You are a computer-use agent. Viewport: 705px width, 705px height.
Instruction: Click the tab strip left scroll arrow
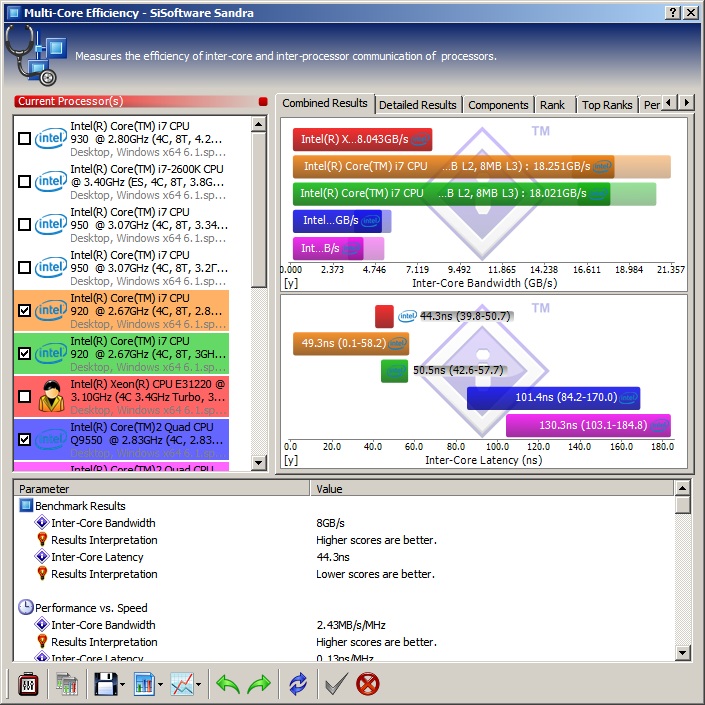pyautogui.click(x=669, y=103)
